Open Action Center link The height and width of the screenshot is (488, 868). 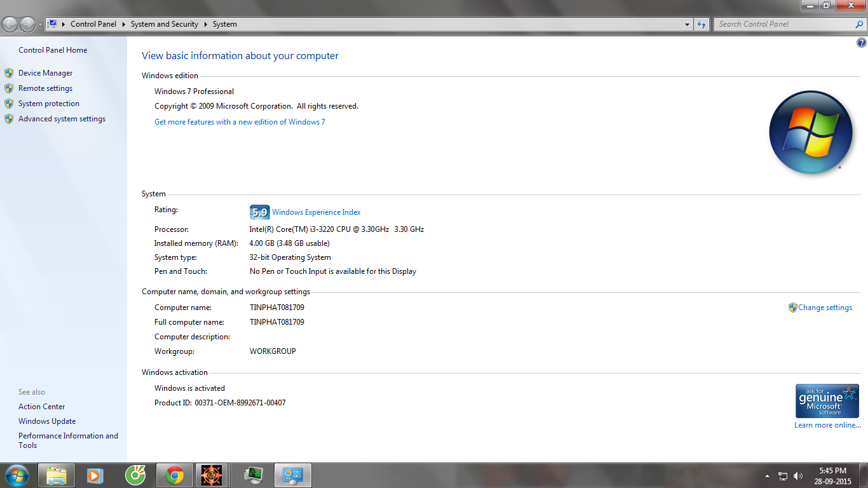coord(41,407)
